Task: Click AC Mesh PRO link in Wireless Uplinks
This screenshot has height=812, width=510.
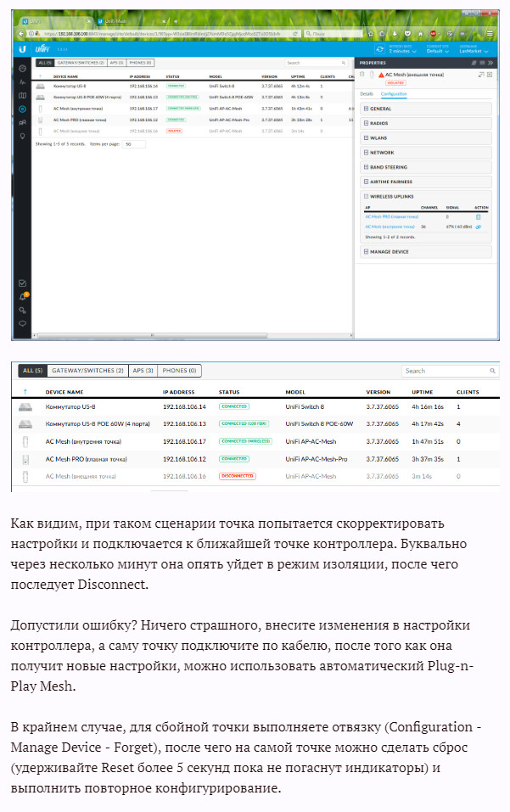Action: point(392,217)
